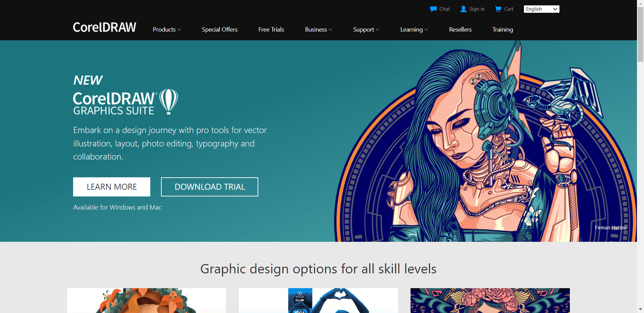Click the page vertical scrollbar thumb
This screenshot has width=644, height=313.
(x=640, y=35)
